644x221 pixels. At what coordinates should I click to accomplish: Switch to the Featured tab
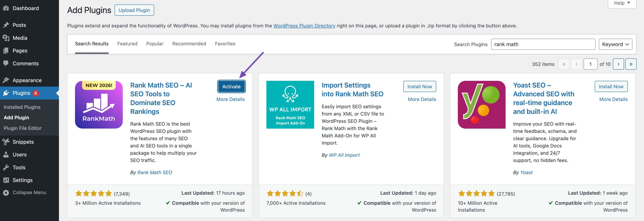click(x=127, y=44)
